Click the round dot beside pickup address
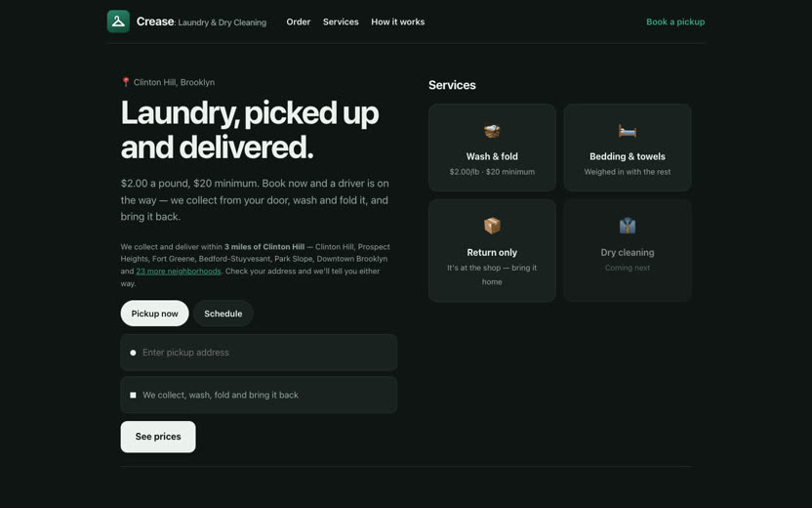Screen dimensions: 812x508 [133, 353]
